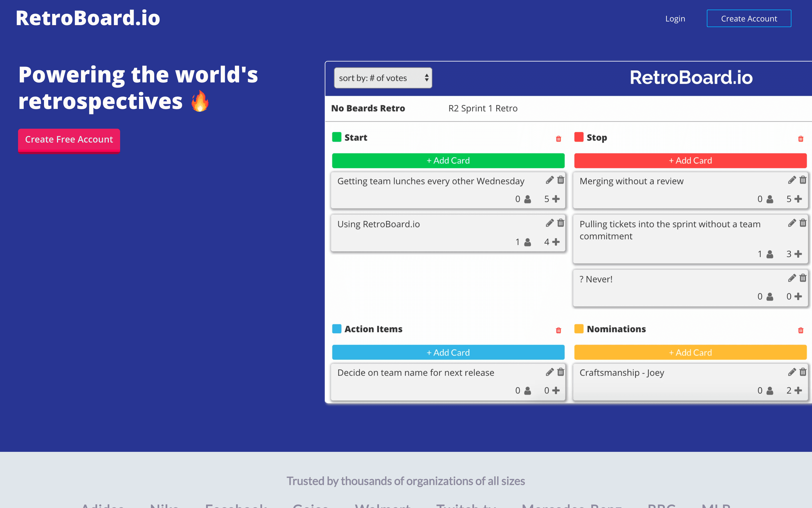The width and height of the screenshot is (812, 508).
Task: Click the red Stop column color swatch
Action: tap(579, 137)
